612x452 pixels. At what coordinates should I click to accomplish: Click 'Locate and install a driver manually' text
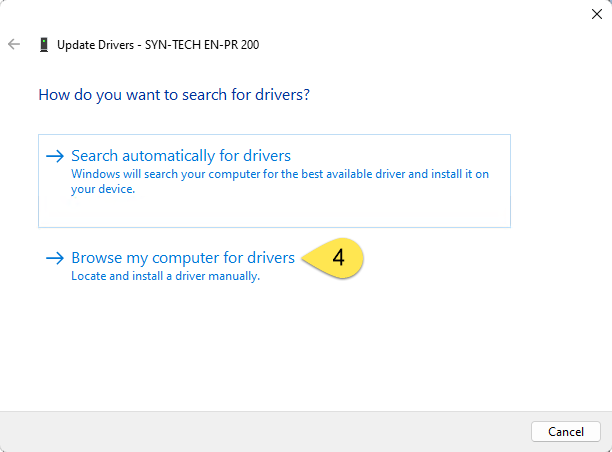click(x=165, y=276)
